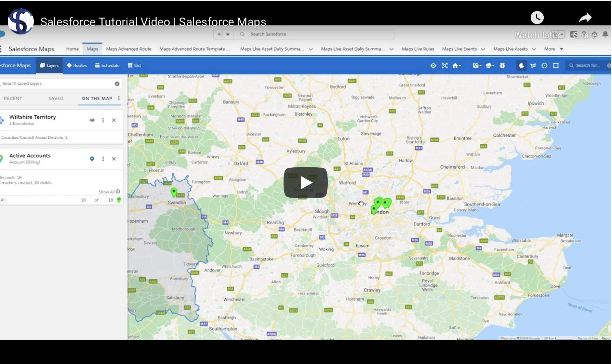Open the ON THE MAP options menu
612x364 pixels.
[x=119, y=98]
